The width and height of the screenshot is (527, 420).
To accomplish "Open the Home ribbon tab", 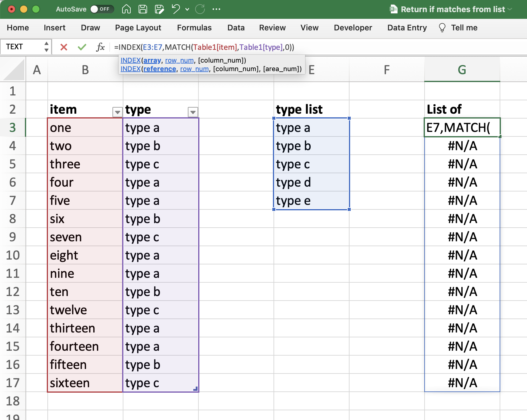I will pyautogui.click(x=18, y=28).
